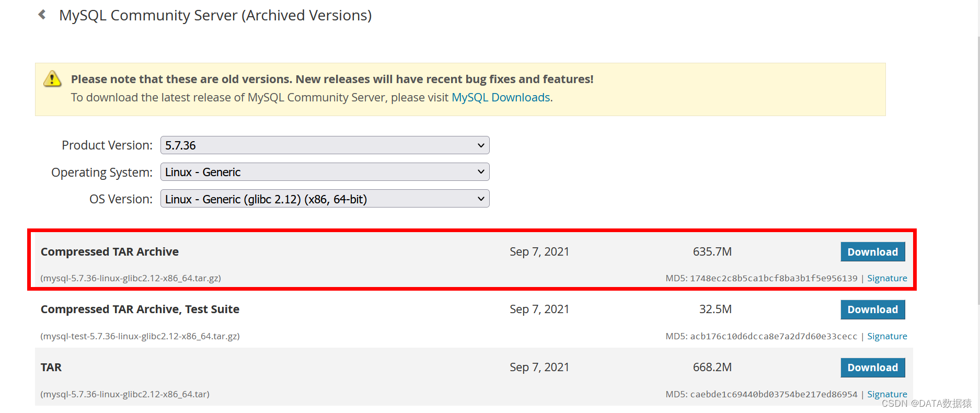Click the 32.5M file size
Screen dimensions: 980x413
pos(715,309)
